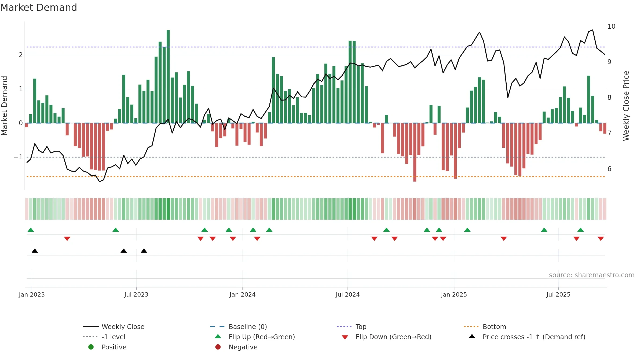Click the Jan 2023 axis label

click(32, 295)
